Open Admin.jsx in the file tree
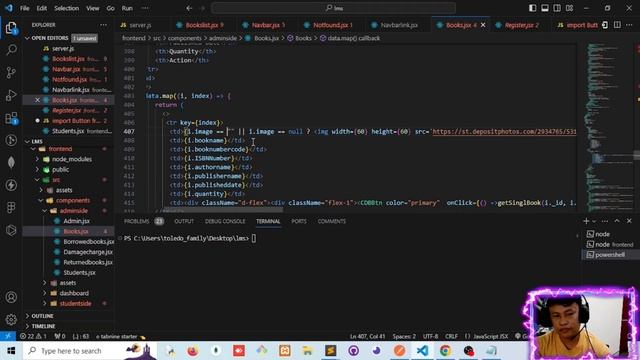This screenshot has width=640, height=360. 76,221
